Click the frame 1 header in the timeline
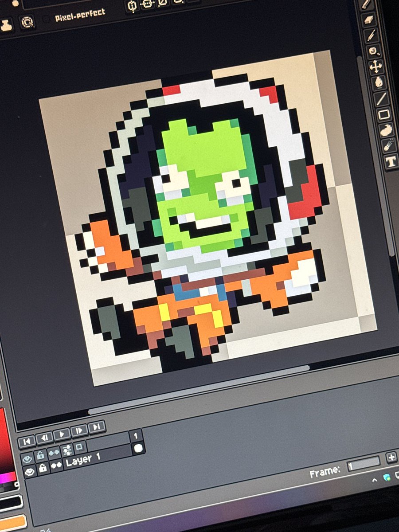This screenshot has height=532, width=399. click(x=136, y=436)
